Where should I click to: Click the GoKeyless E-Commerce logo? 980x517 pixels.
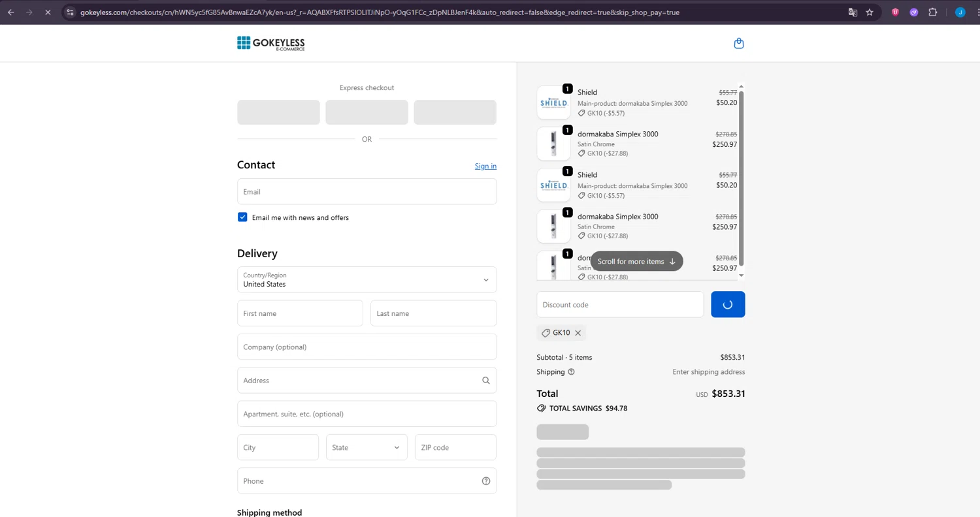(271, 43)
